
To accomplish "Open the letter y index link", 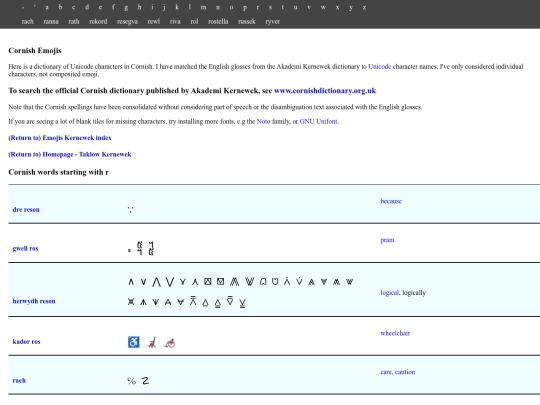I will click(x=351, y=8).
